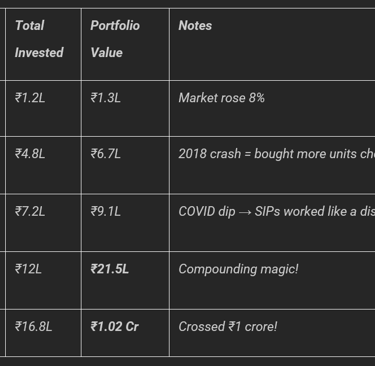
Task: Click the word Value in header
Action: [x=107, y=53]
